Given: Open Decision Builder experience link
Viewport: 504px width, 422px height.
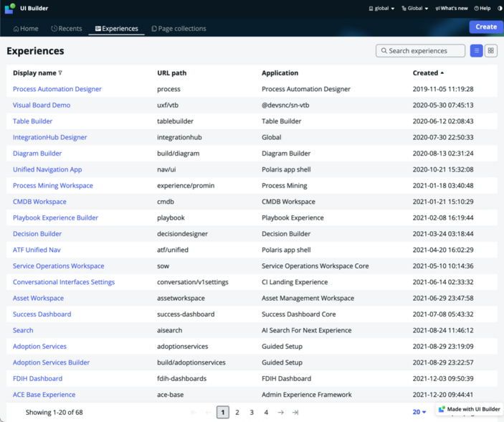Looking at the screenshot, I should click(x=37, y=234).
